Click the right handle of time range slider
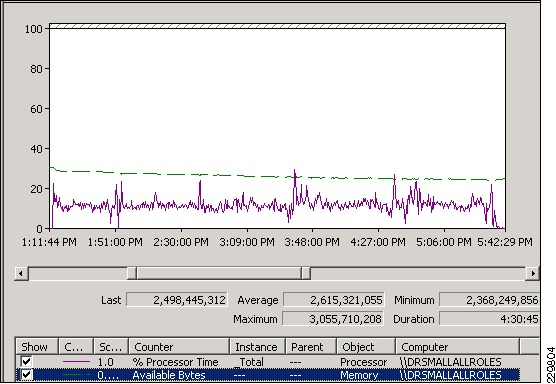The image size is (556, 384). [x=306, y=273]
